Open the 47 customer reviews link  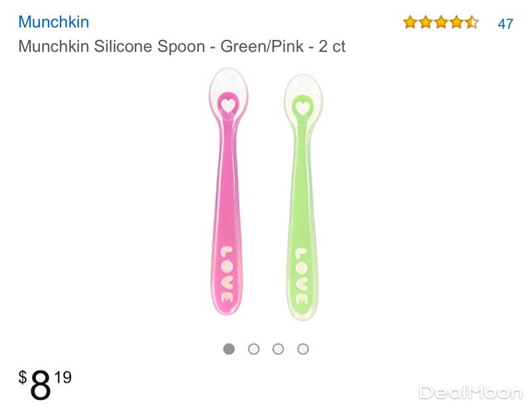tap(505, 23)
